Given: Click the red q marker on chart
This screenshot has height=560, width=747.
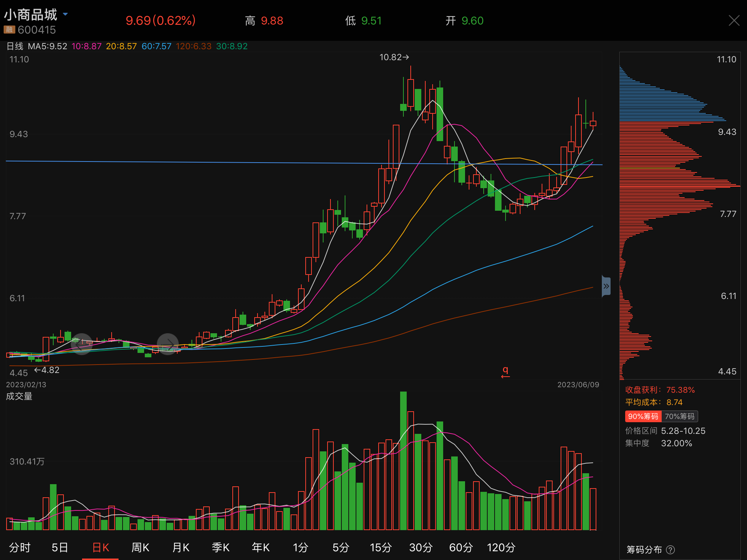Looking at the screenshot, I should tap(505, 372).
